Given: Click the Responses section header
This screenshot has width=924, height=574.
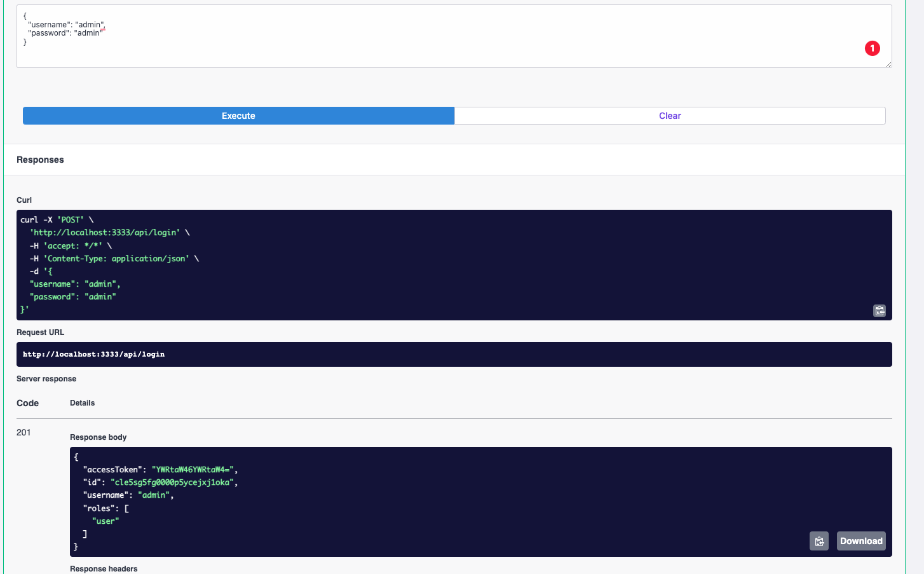Looking at the screenshot, I should 40,160.
